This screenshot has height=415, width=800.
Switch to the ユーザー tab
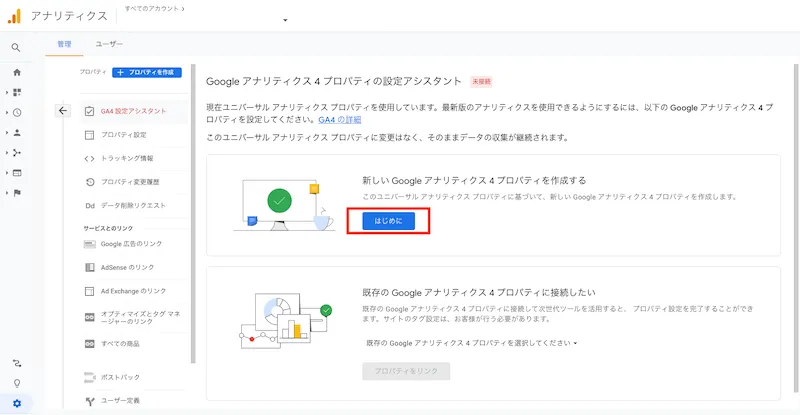pyautogui.click(x=109, y=44)
